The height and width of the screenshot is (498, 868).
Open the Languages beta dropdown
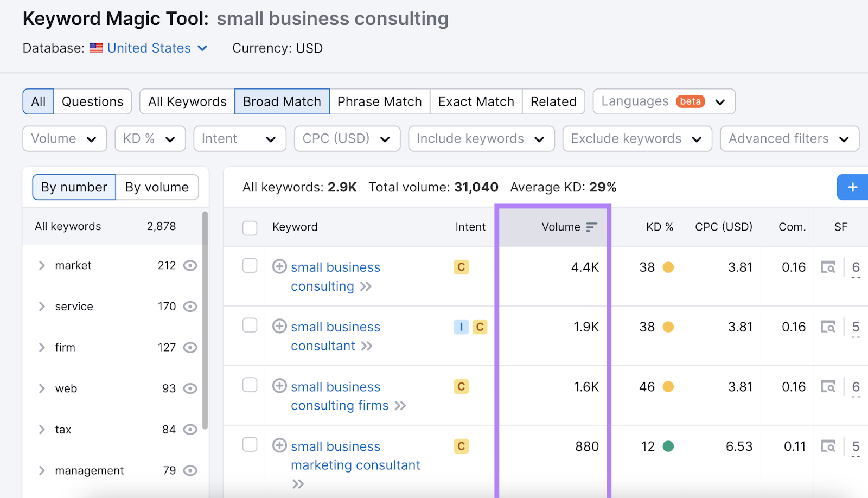pos(664,101)
